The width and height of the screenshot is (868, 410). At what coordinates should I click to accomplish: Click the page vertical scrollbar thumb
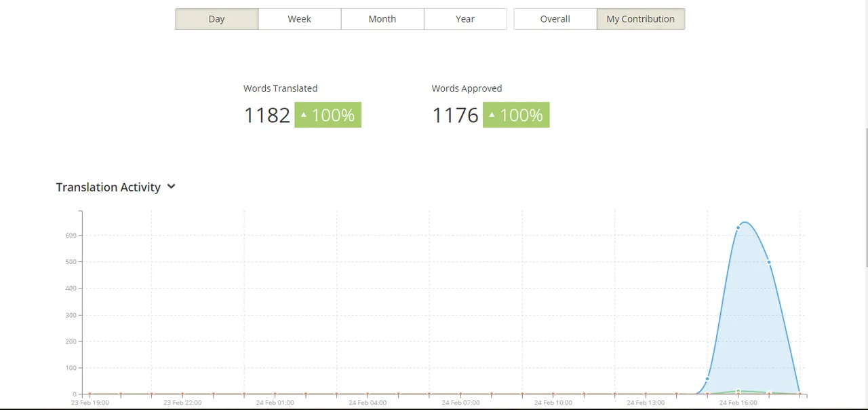865,197
